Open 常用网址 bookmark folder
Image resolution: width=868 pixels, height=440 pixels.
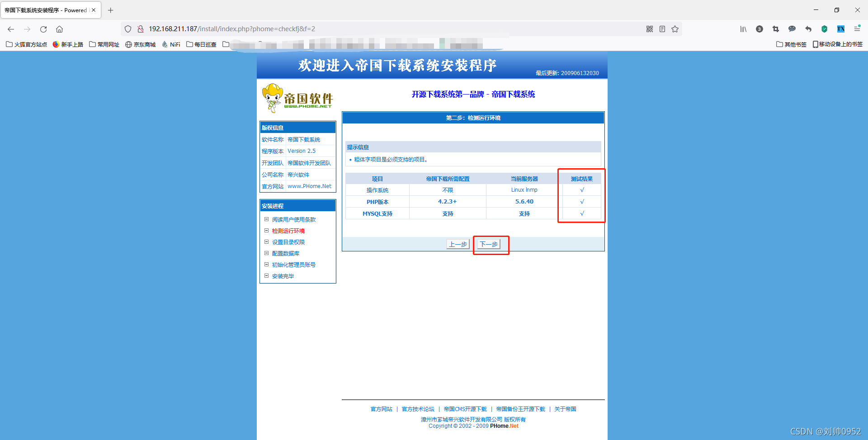coord(104,44)
